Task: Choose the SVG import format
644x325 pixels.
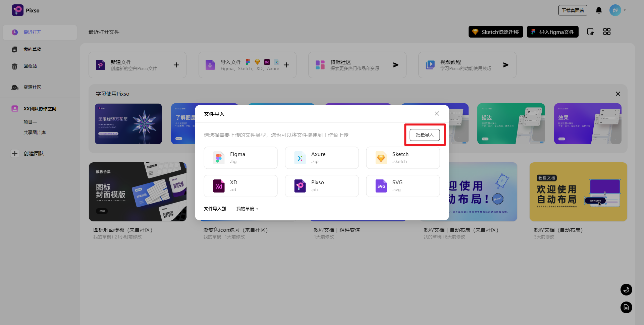Action: pos(402,186)
